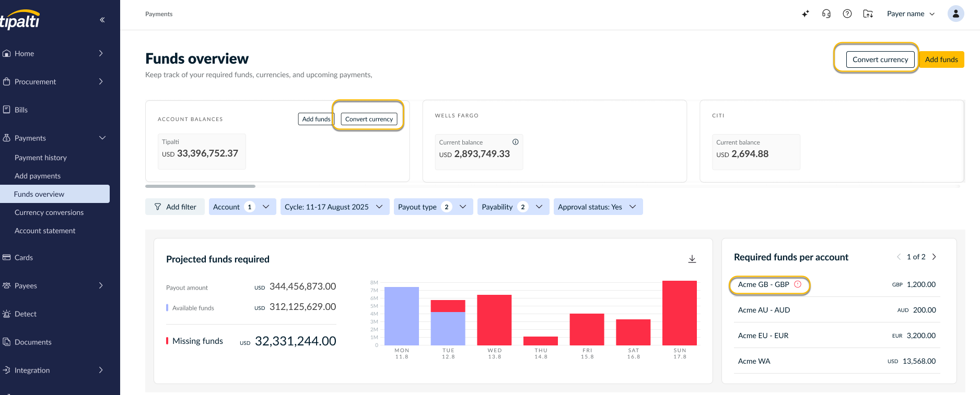Collapse the sidebar with double-chevron icon
The height and width of the screenshot is (395, 980).
(102, 20)
